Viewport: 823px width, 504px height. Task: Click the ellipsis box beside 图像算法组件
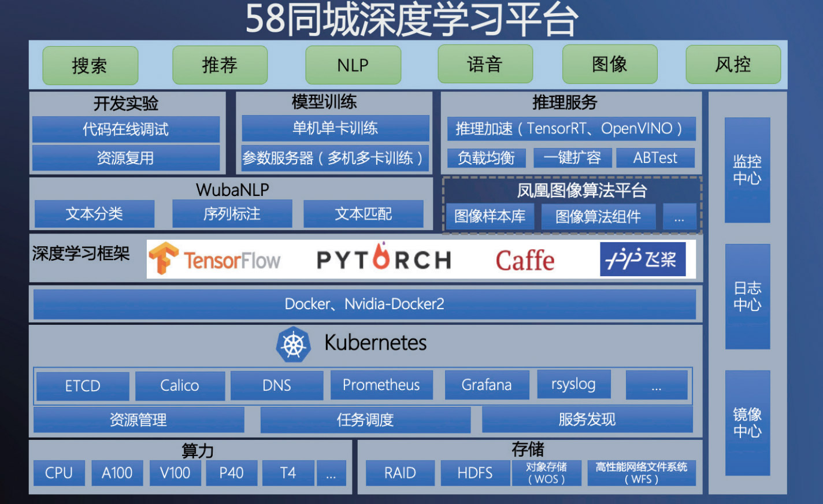(679, 217)
